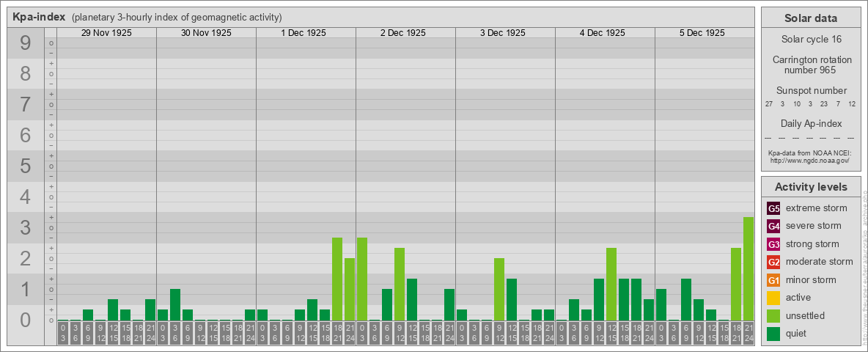Click the Kp scale number 0
The image size is (868, 352).
coord(25,320)
